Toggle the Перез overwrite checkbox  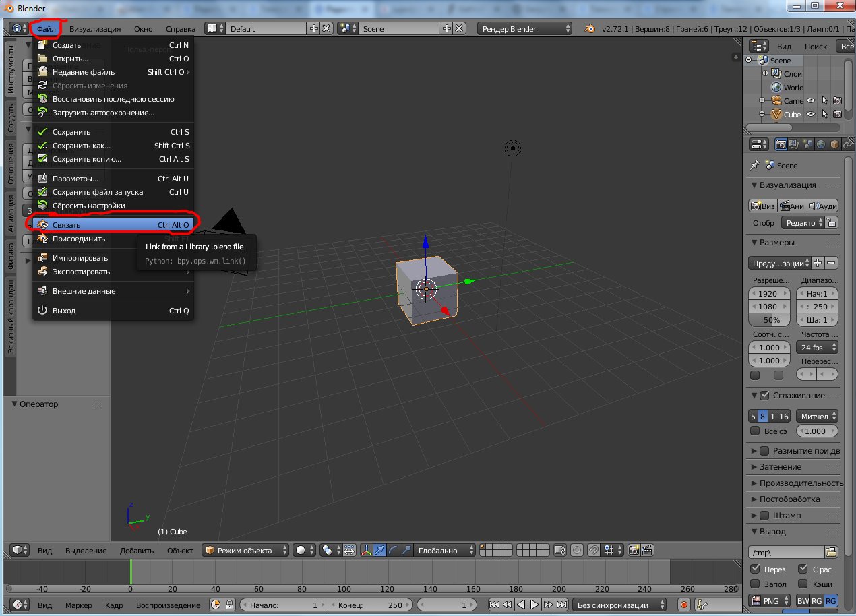coord(756,569)
